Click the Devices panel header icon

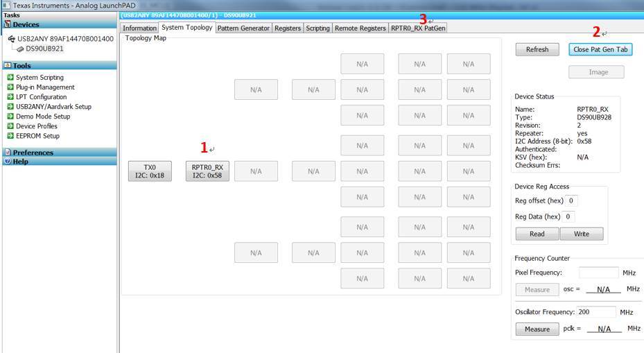pos(8,24)
